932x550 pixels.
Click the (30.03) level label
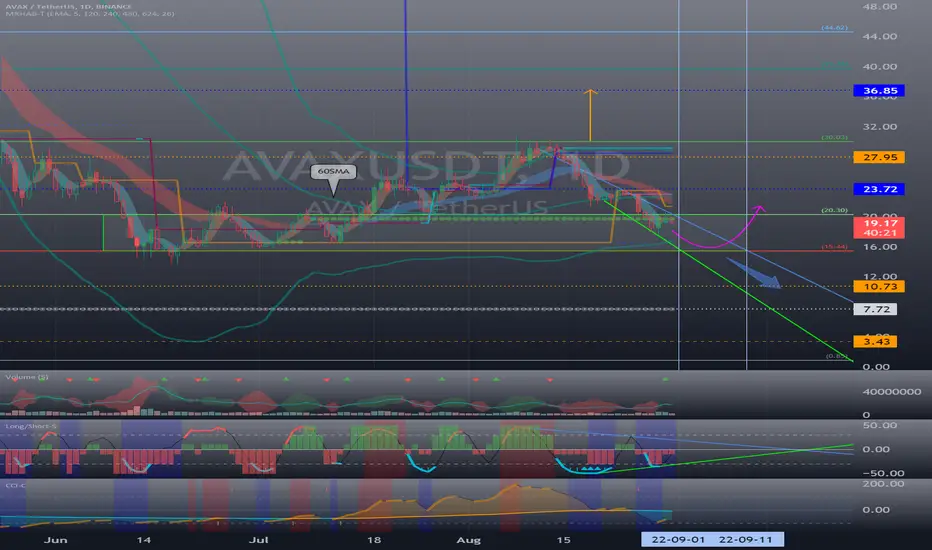(835, 137)
